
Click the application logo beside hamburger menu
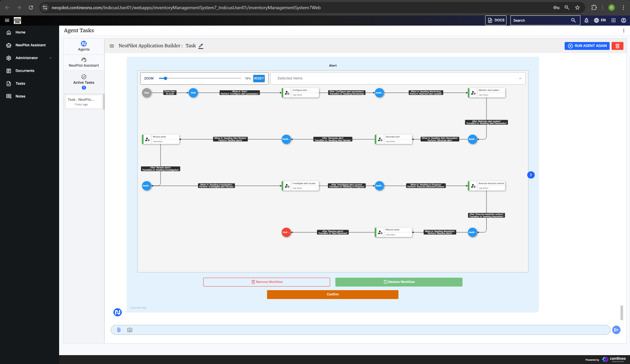17,20
